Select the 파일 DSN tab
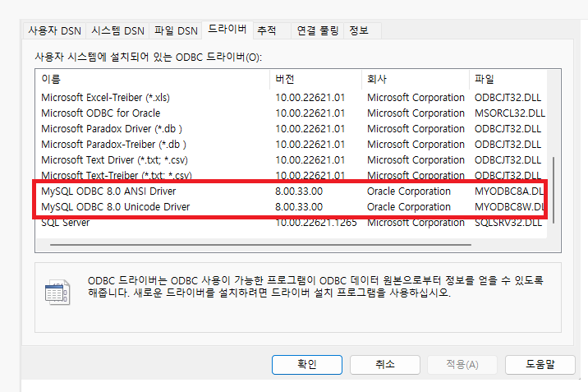This screenshot has width=588, height=392. 176,30
